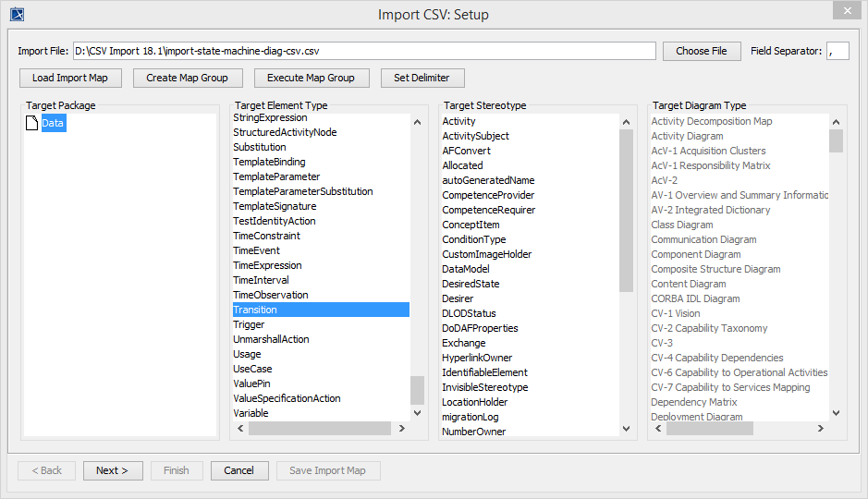Click Create Map Group
868x499 pixels.
(188, 78)
